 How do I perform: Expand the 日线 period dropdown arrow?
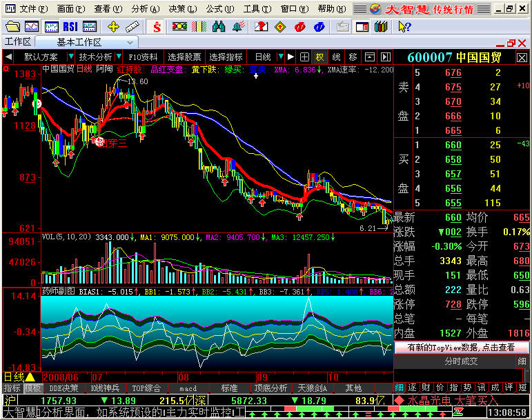280,57
